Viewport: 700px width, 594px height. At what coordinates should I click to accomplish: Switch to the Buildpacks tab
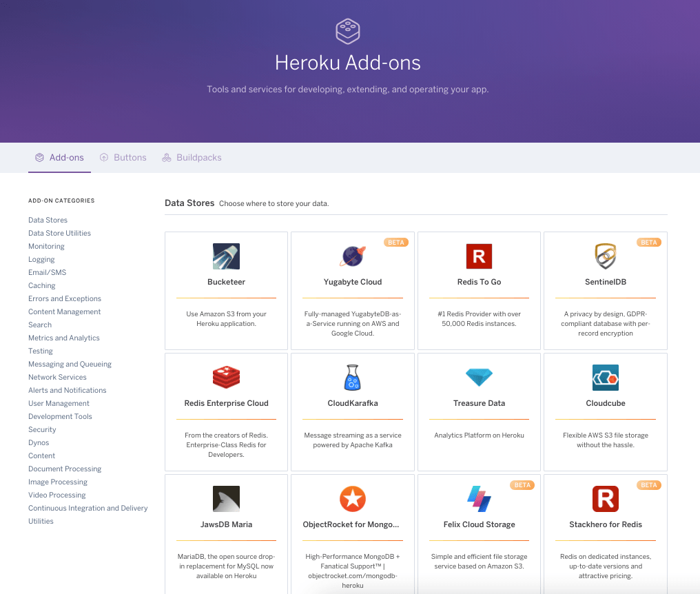(x=192, y=158)
